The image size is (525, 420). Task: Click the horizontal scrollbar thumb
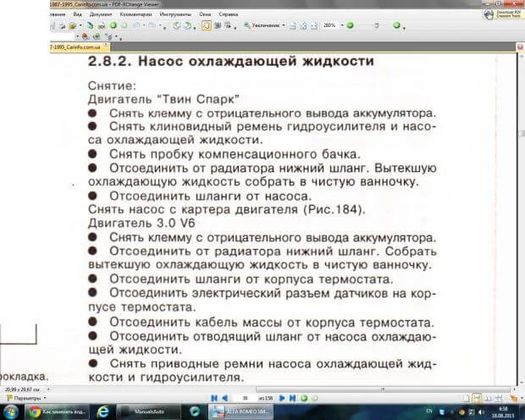point(383,390)
